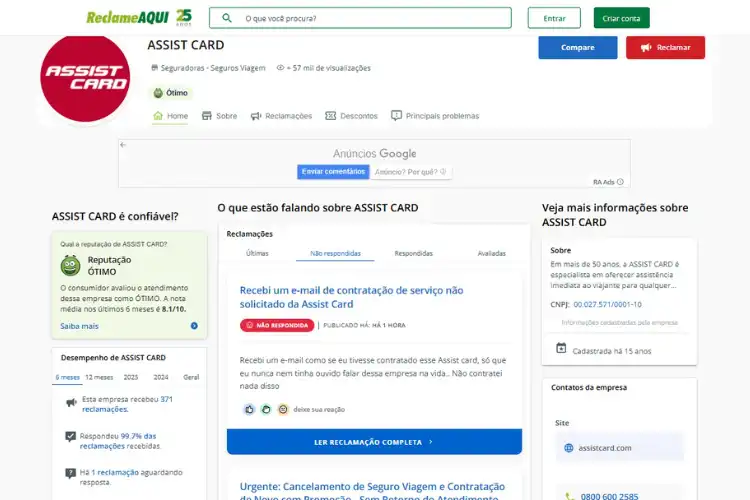Select the Respondidas complaints tab
The image size is (750, 500).
point(413,253)
